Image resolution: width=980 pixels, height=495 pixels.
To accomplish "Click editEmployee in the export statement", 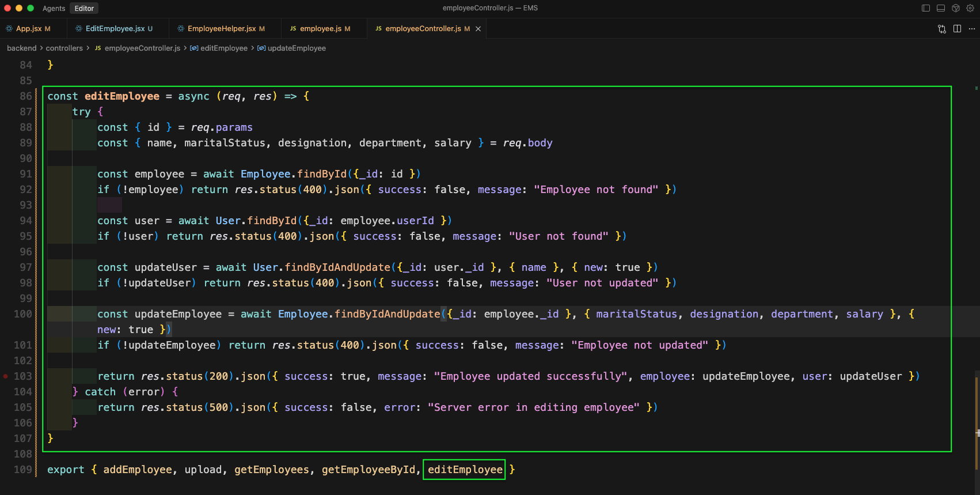I will click(465, 470).
